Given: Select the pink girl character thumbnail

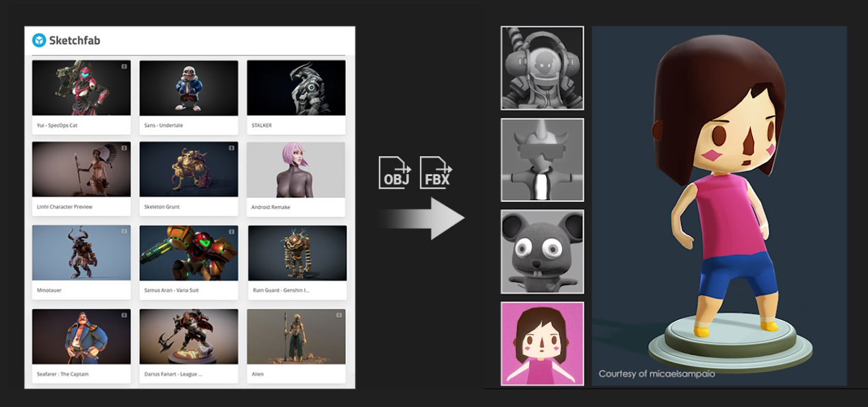Looking at the screenshot, I should click(x=543, y=343).
